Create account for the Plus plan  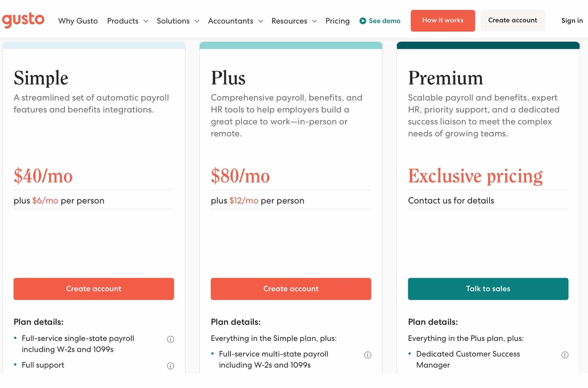[x=291, y=289]
